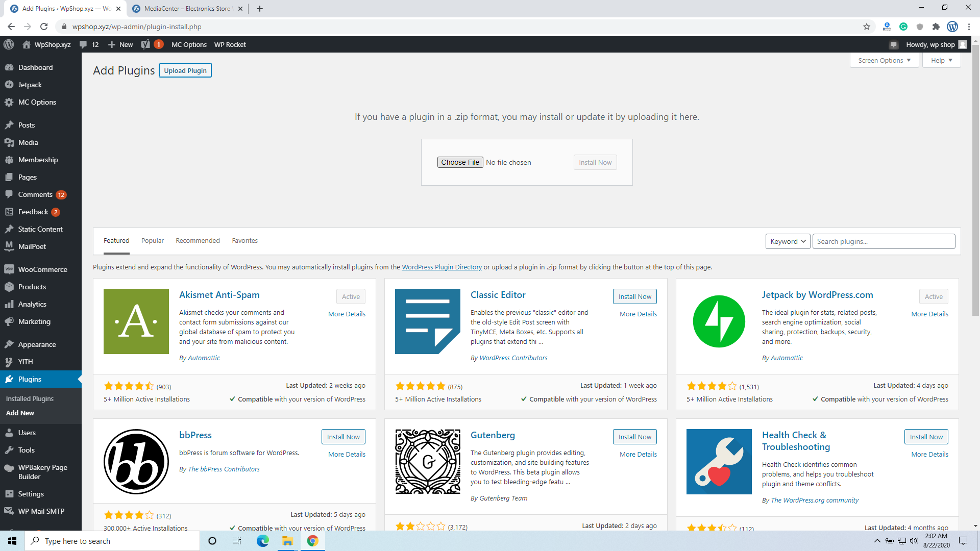
Task: Bookmark this page with the star icon
Action: pyautogui.click(x=866, y=27)
